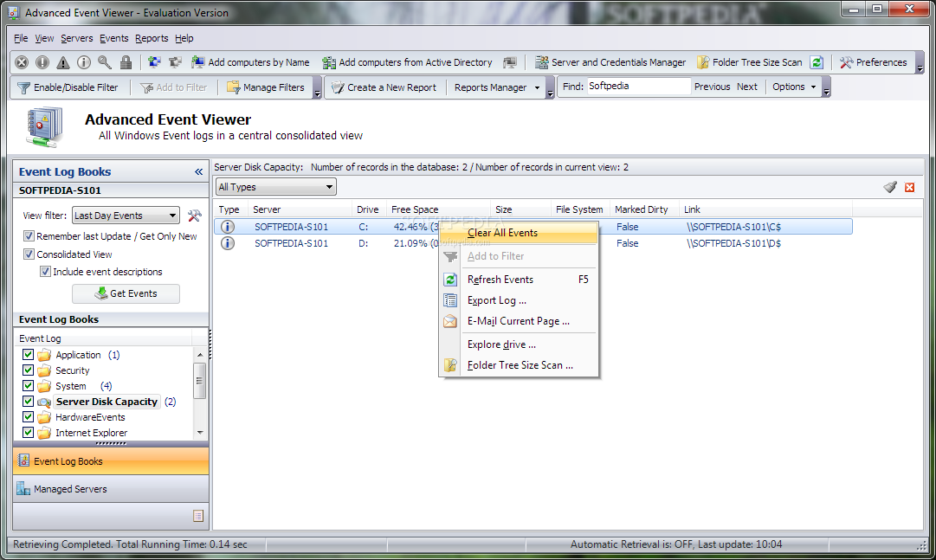Screen dimensions: 936x560
Task: Uncheck the HardwareEvents checkbox
Action: click(x=28, y=416)
